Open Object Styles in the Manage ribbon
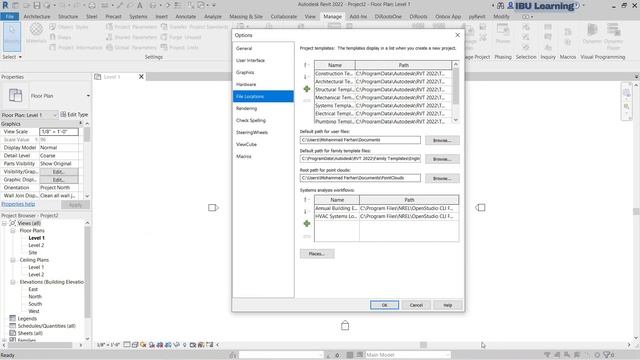This screenshot has width=640, height=360. pyautogui.click(x=69, y=27)
